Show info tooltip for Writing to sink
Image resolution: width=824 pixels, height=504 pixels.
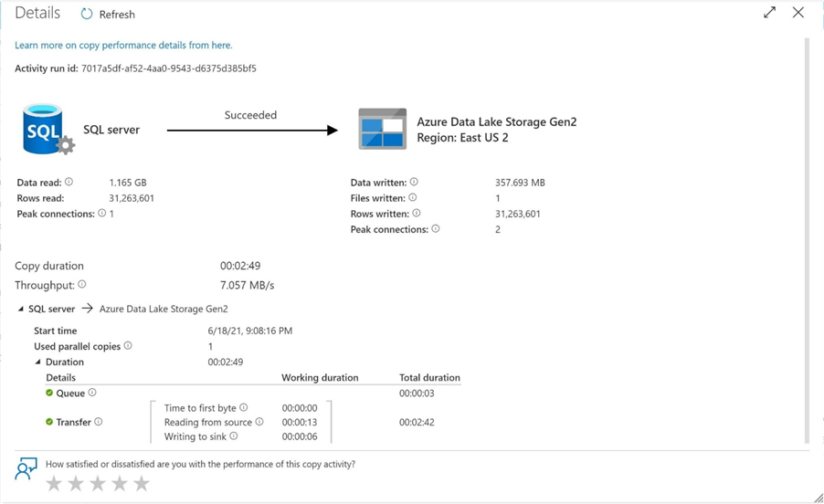233,436
